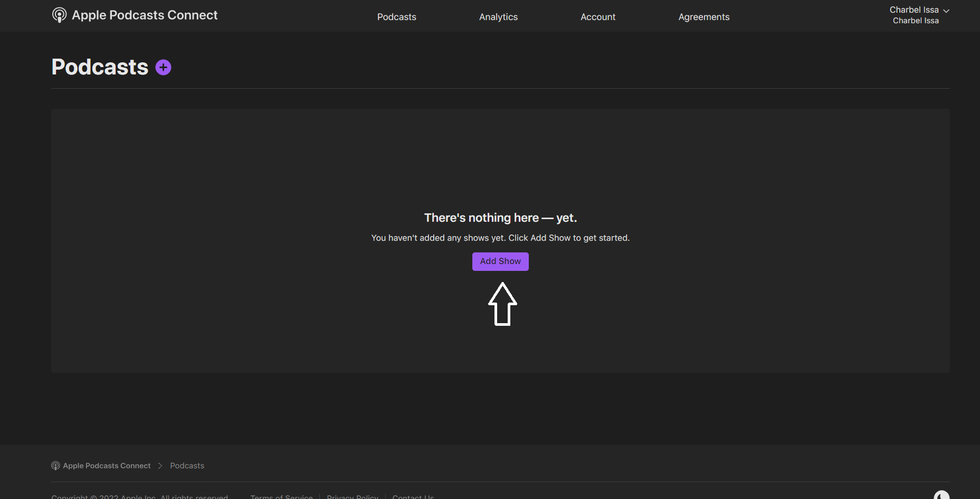Click the purple plus icon beside Podcasts heading
This screenshot has height=499, width=980.
[x=164, y=68]
